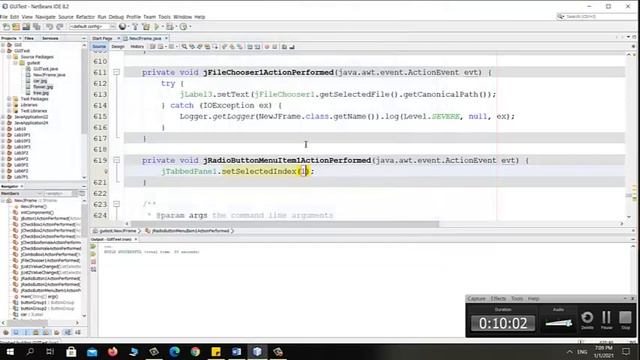The width and height of the screenshot is (640, 360).
Task: Expand the Test Packages node
Action: tap(9, 99)
